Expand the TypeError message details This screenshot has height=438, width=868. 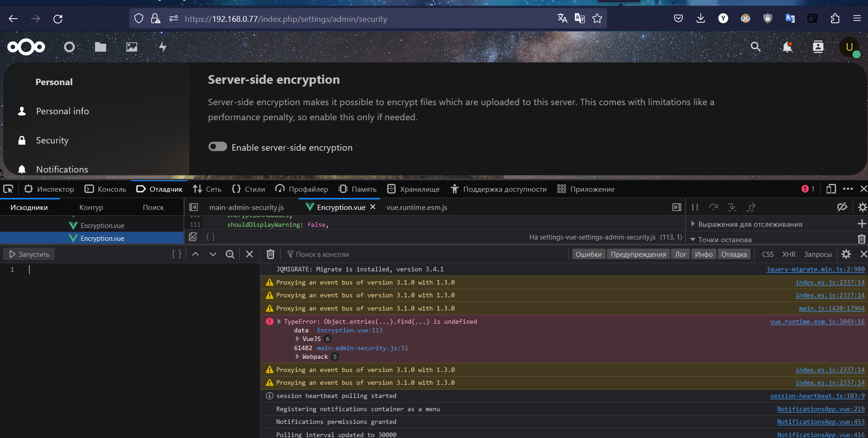(279, 321)
